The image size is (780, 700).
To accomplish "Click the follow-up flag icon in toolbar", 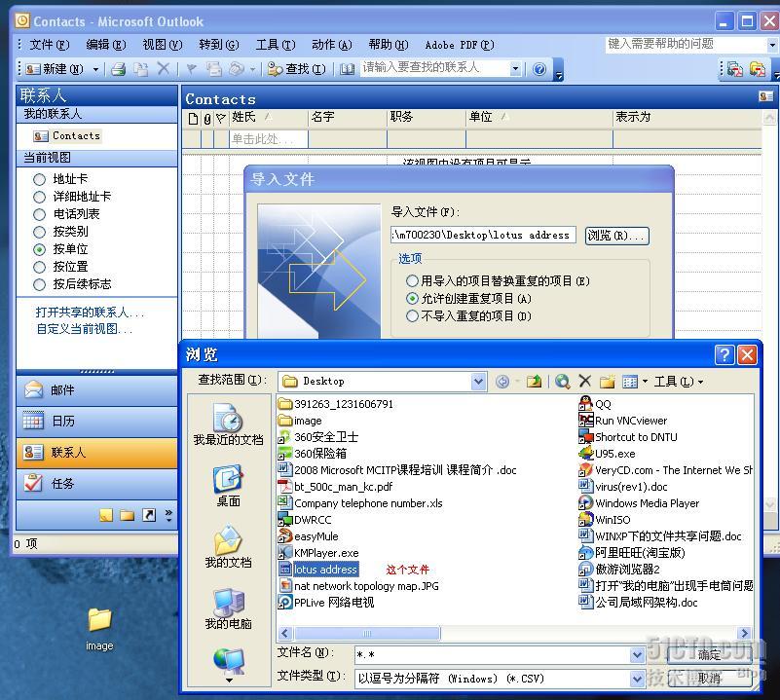I will click(191, 69).
